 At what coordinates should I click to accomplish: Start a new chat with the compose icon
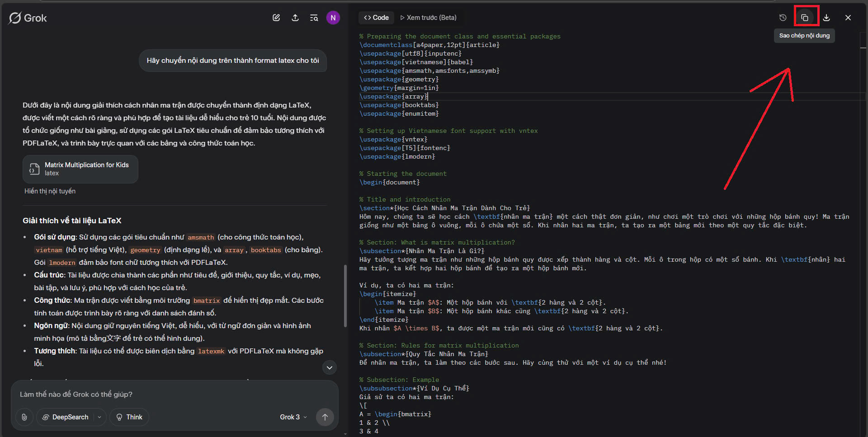tap(276, 18)
